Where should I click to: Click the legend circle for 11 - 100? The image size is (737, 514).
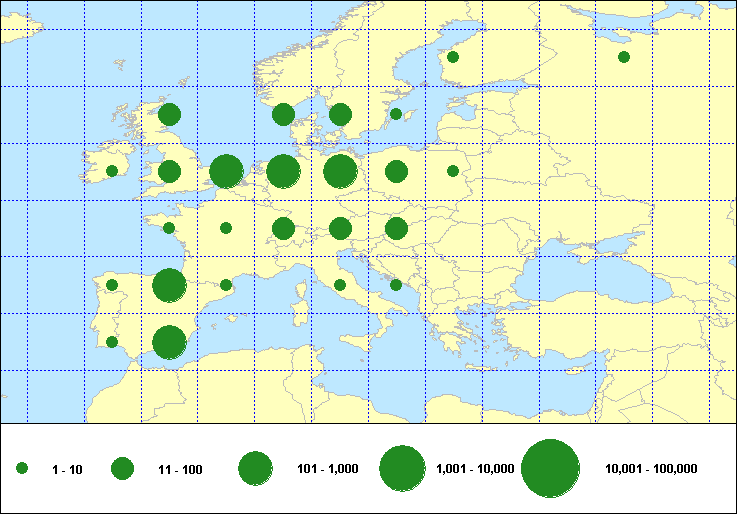(123, 468)
